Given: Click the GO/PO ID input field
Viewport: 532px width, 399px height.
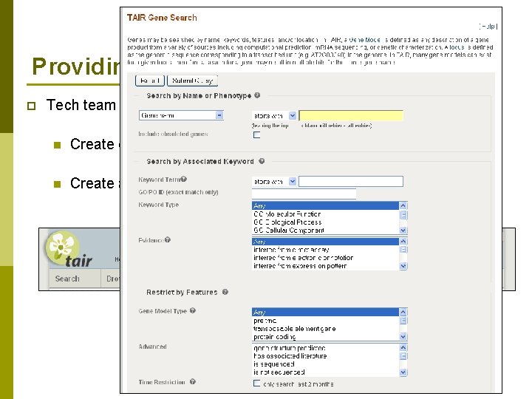Looking at the screenshot, I should (x=304, y=194).
